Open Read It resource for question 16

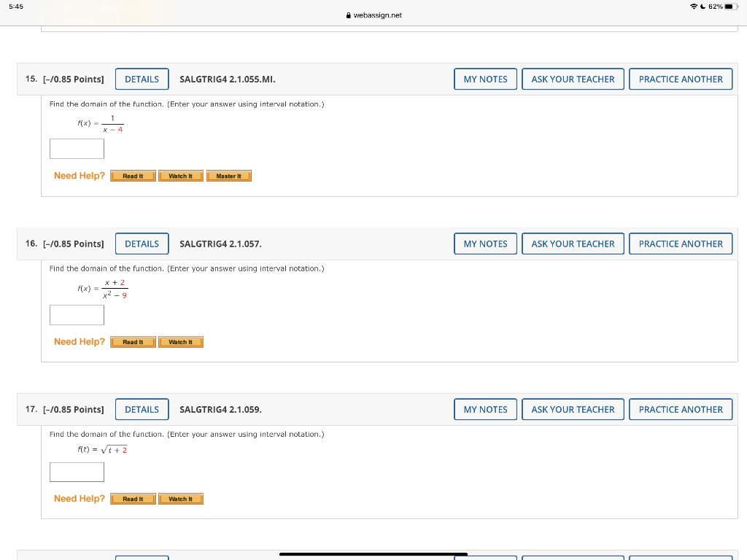coord(132,341)
